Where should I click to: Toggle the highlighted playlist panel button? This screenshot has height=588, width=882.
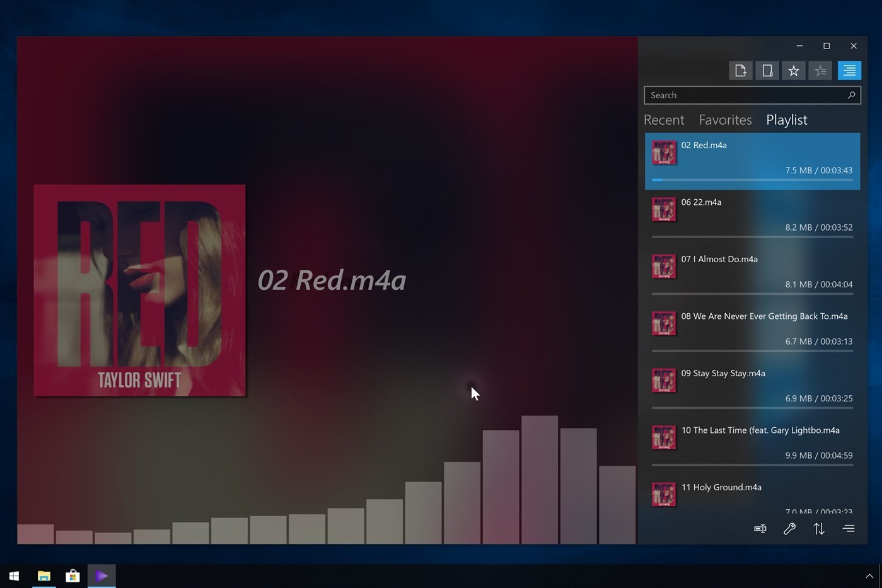coord(849,71)
